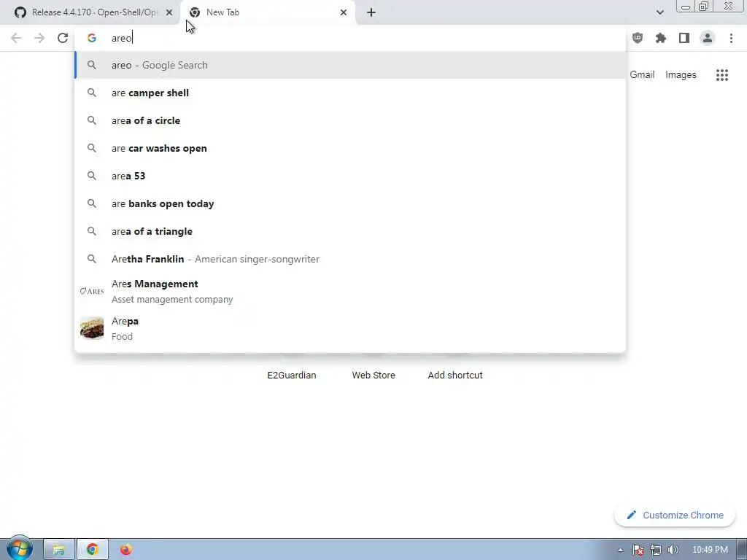Screen dimensions: 747x560
Task: Open the network tray icon
Action: point(656,550)
